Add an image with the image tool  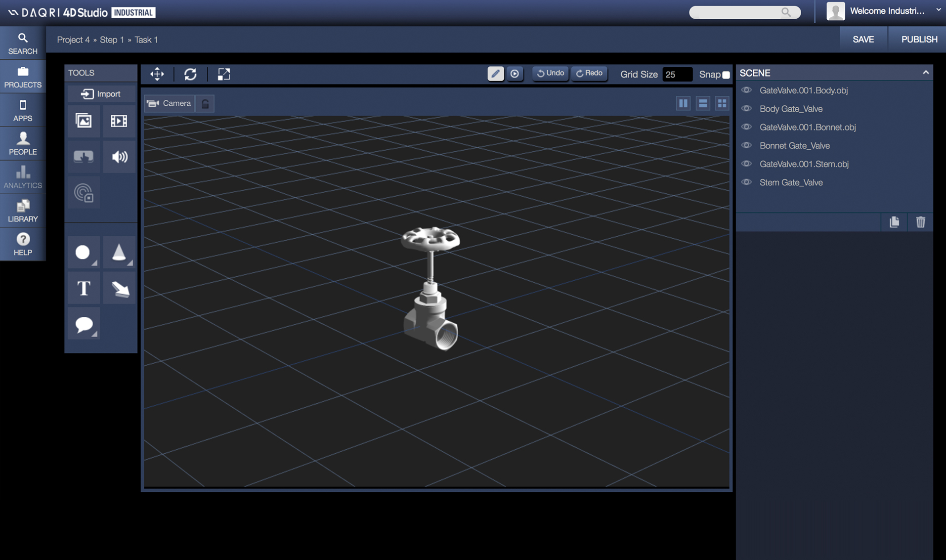tap(84, 121)
